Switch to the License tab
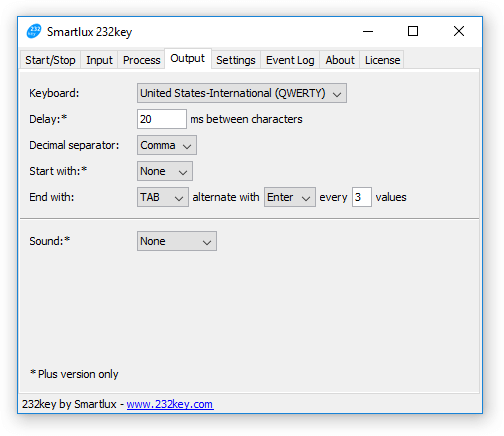Screen dimensions: 504x436 [382, 60]
